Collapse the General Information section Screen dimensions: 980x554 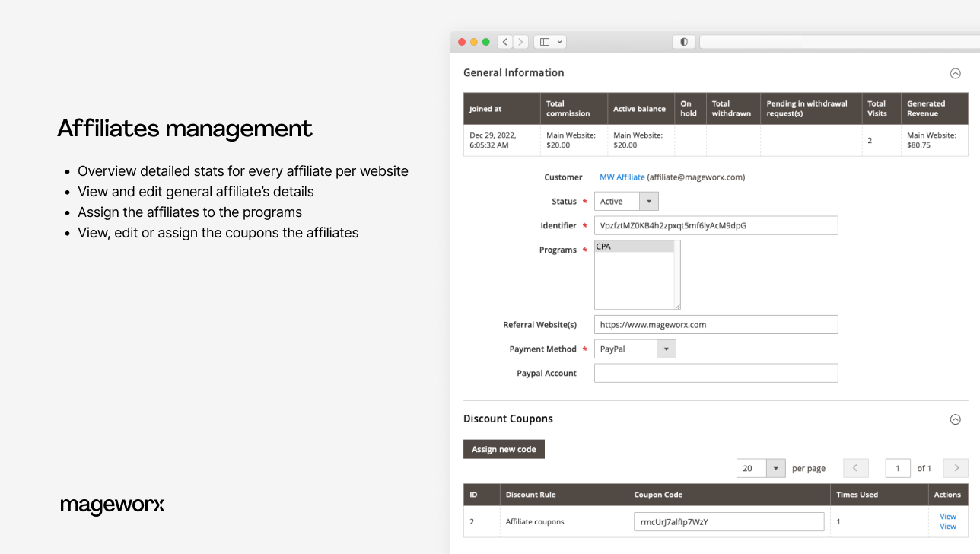click(x=955, y=74)
